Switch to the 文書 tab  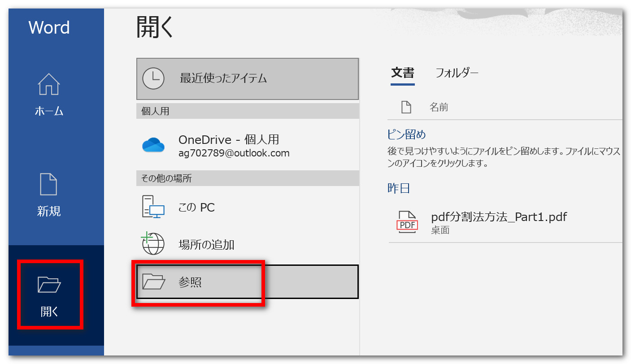click(403, 73)
